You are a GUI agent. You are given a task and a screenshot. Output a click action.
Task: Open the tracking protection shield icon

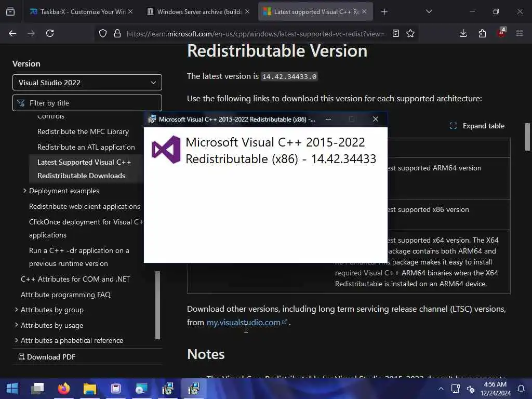103,33
